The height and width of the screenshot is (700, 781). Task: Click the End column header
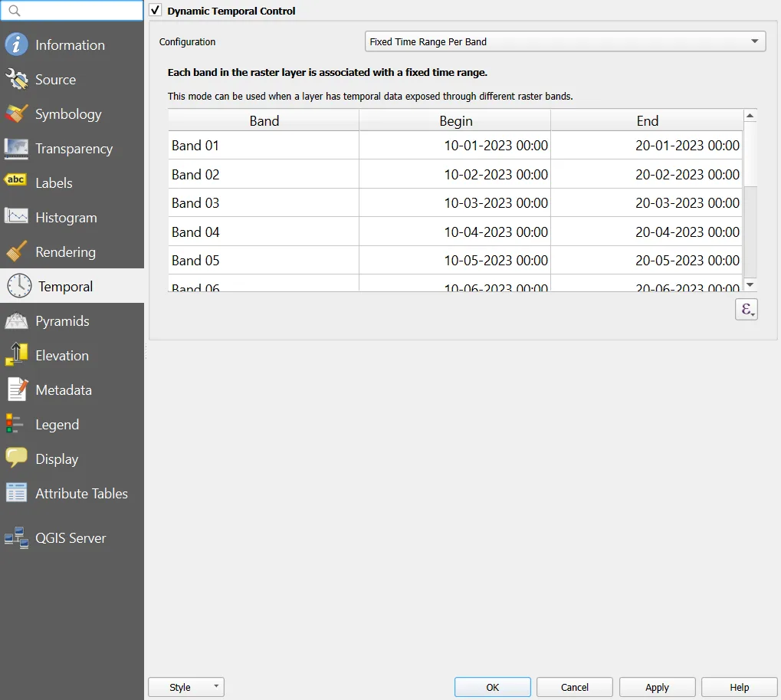(x=647, y=120)
